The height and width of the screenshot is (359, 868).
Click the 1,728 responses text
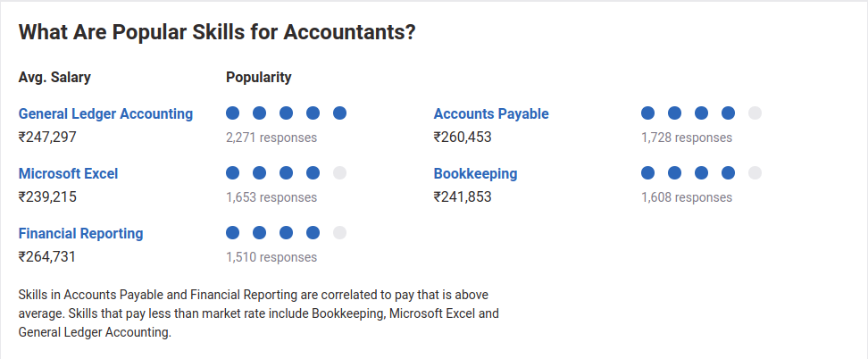tap(687, 138)
